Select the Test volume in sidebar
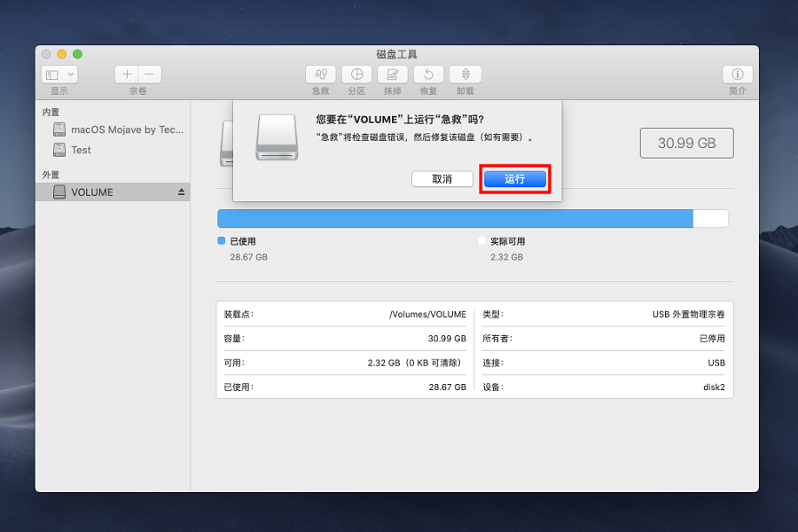The width and height of the screenshot is (798, 532). click(x=81, y=150)
